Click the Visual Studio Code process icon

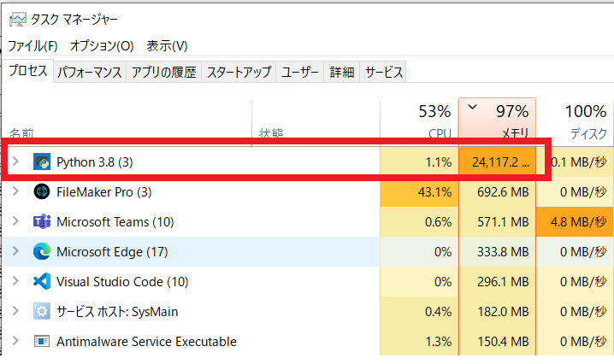[42, 281]
